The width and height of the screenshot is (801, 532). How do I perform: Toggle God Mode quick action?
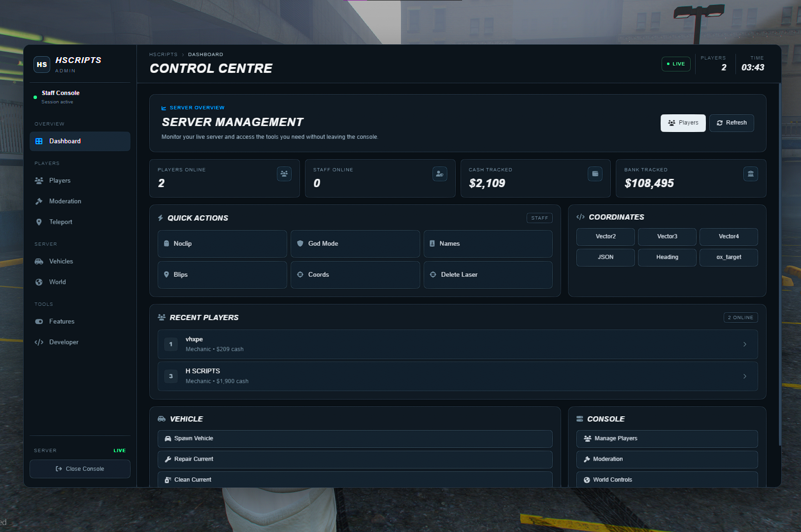(x=355, y=244)
